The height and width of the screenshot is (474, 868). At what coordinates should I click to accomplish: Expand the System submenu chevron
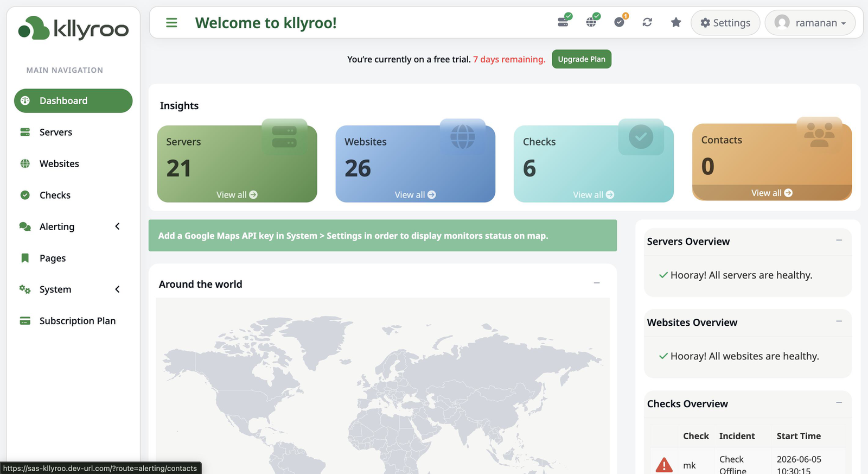point(117,289)
